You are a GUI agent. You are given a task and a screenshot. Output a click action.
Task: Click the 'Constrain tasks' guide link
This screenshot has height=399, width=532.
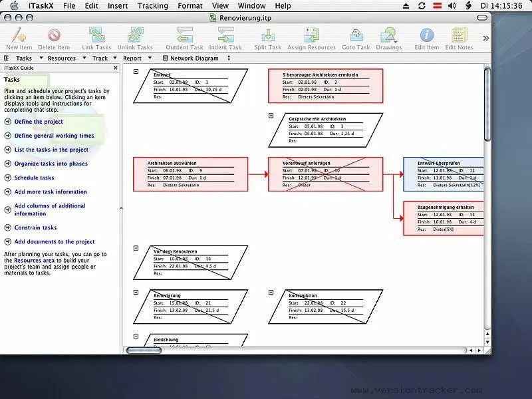coord(36,227)
